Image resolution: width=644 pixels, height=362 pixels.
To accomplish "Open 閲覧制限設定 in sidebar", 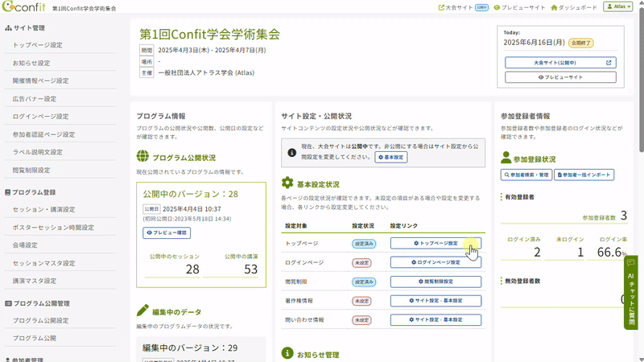I will 31,171.
